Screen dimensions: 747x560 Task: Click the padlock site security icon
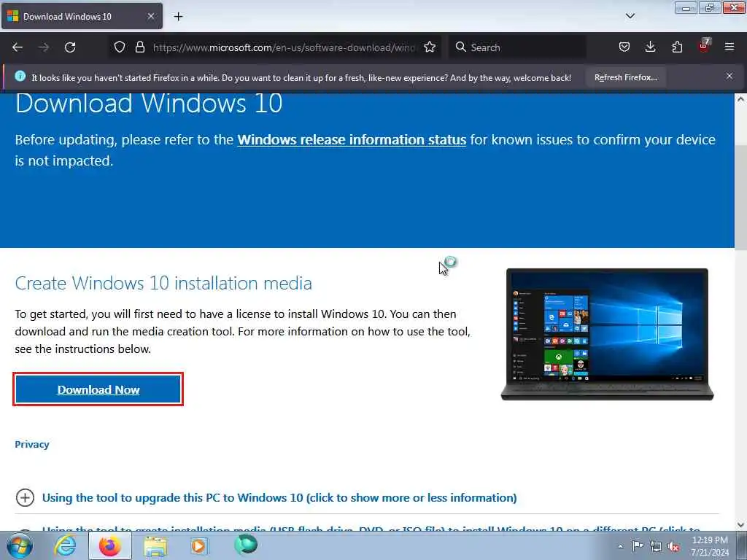pos(139,47)
